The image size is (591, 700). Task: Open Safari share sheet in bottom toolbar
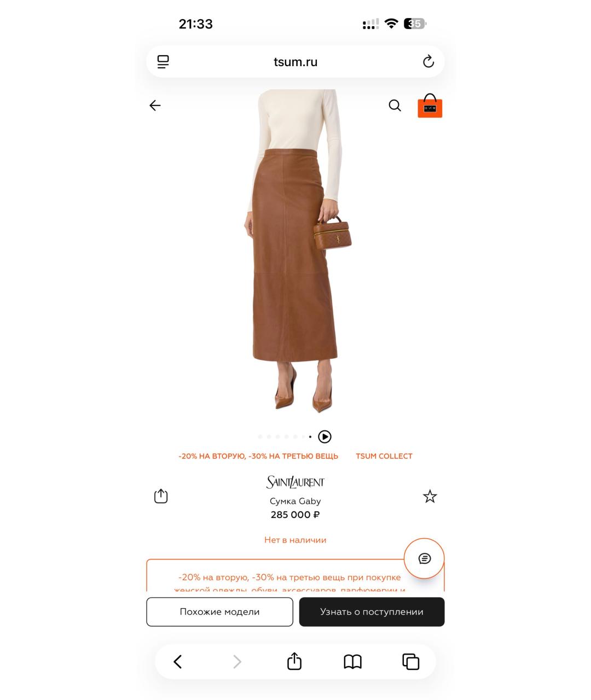[x=294, y=661]
